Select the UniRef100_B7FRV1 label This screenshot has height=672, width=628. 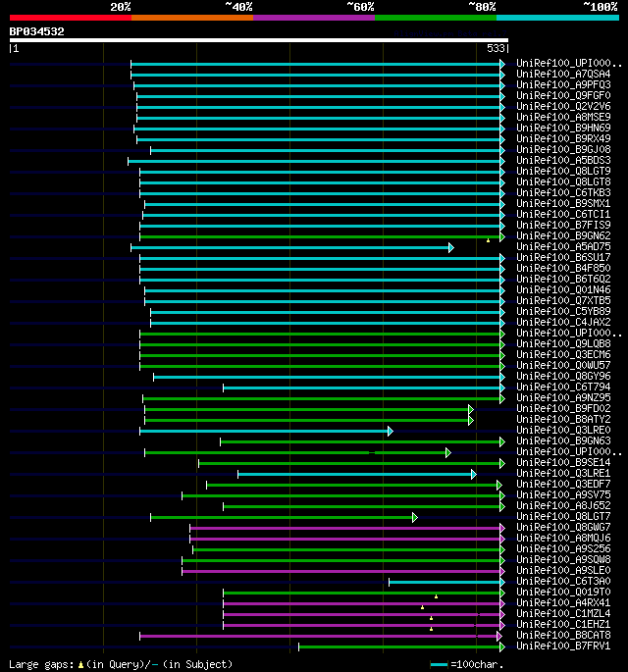563,646
